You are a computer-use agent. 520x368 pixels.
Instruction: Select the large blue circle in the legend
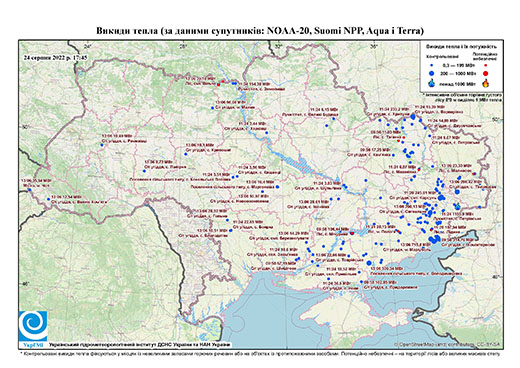coord(432,73)
